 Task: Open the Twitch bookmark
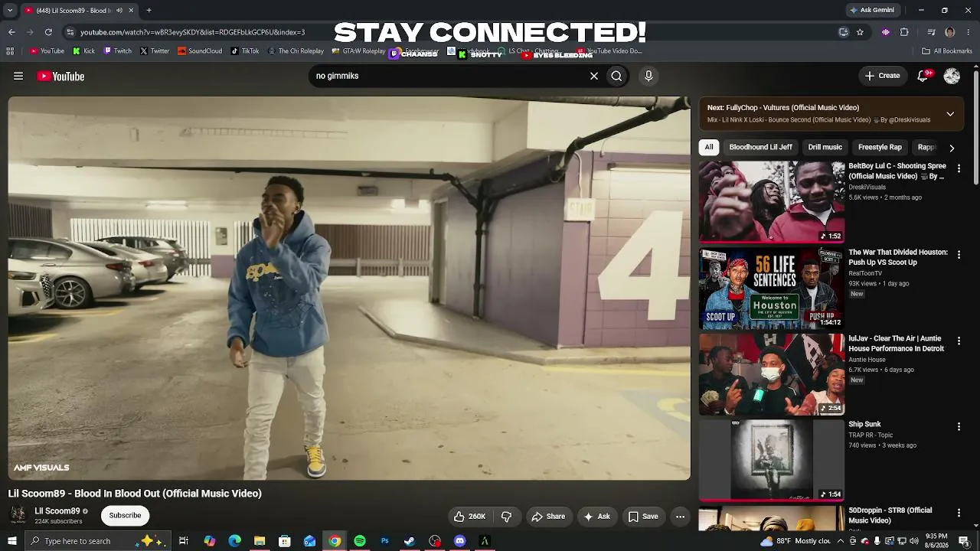(x=118, y=51)
